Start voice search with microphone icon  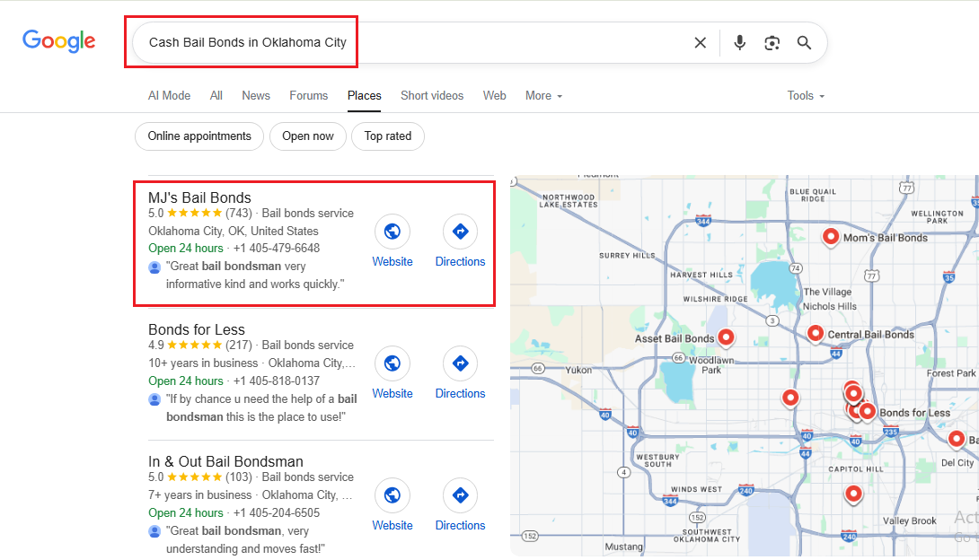tap(739, 43)
